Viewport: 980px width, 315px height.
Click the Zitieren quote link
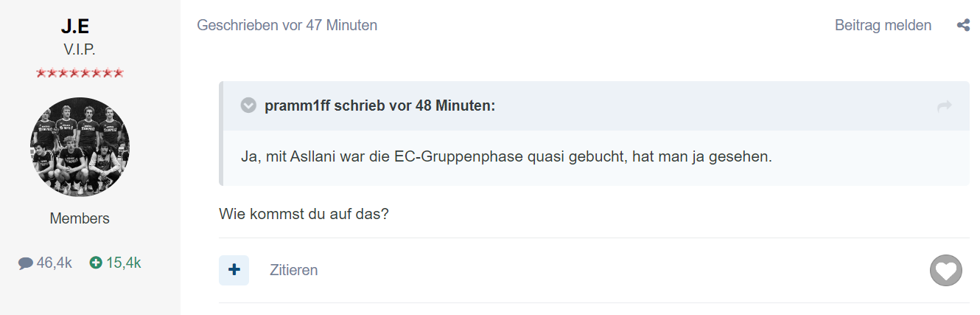[293, 270]
